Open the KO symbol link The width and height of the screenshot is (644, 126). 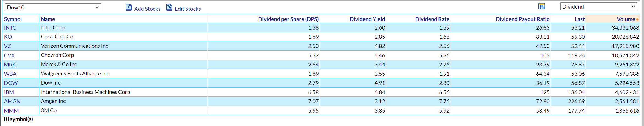click(x=8, y=37)
